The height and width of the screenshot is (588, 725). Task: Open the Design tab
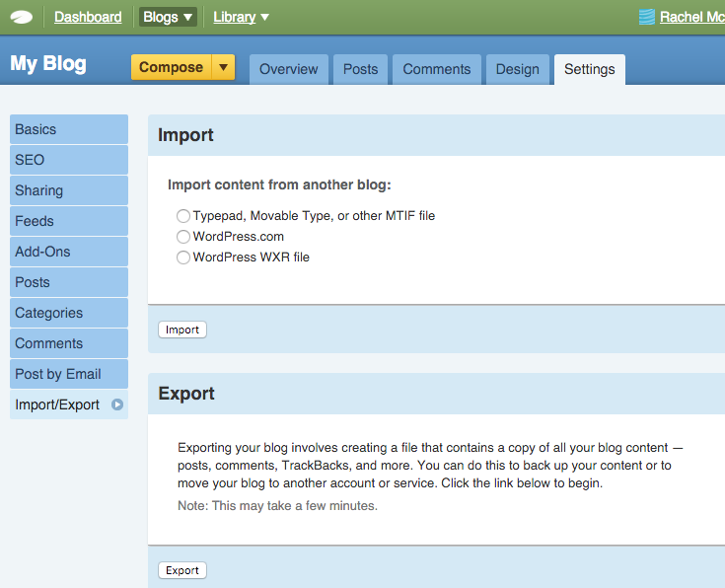pos(518,69)
